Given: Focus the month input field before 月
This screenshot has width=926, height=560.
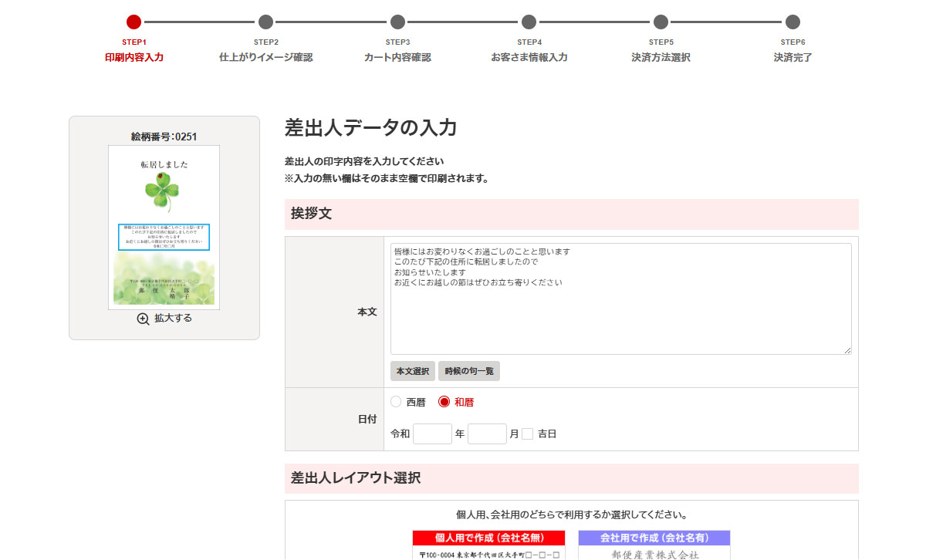Looking at the screenshot, I should pos(487,434).
